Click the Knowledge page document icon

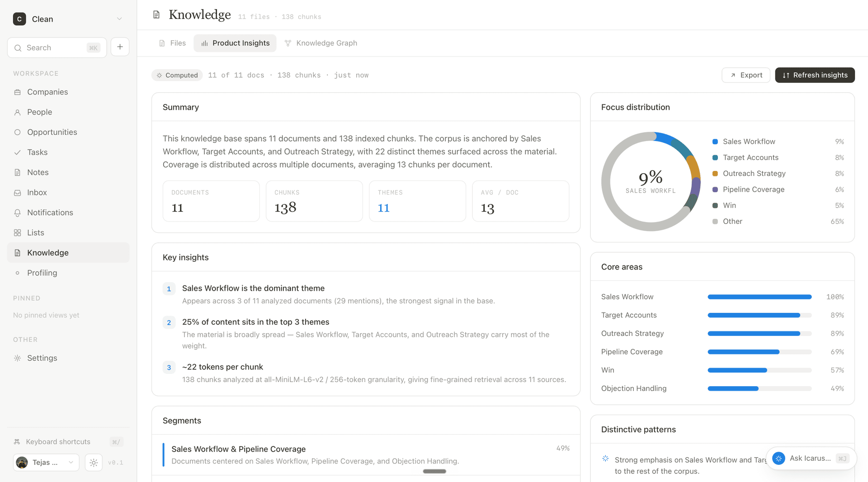tap(156, 15)
